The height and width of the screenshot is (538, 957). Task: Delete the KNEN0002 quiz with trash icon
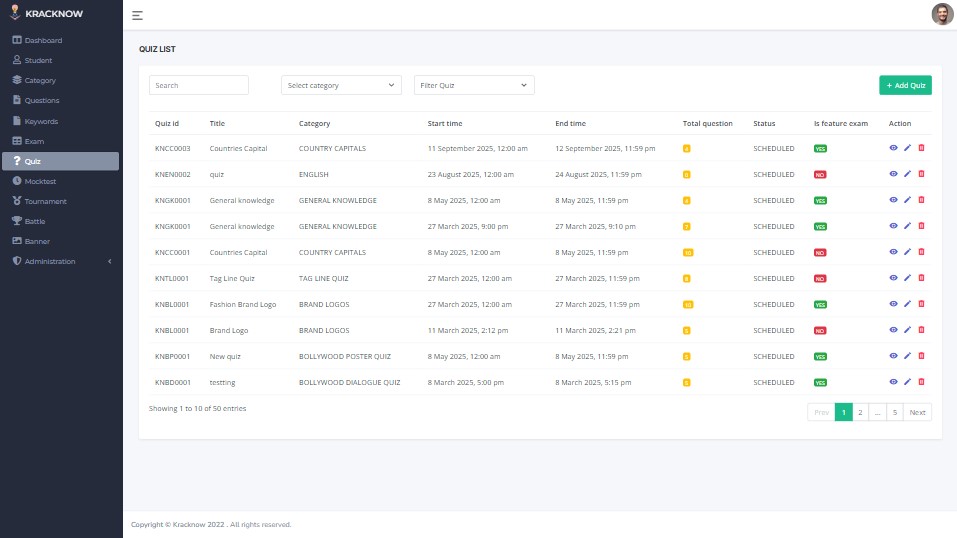pos(921,174)
